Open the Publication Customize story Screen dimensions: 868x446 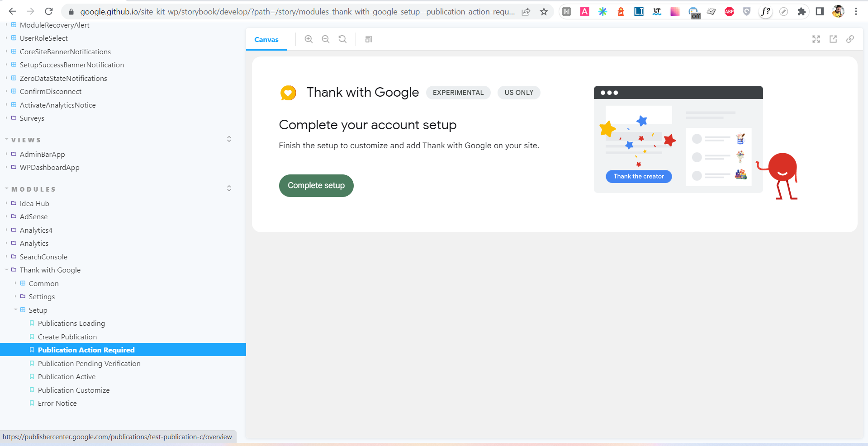pyautogui.click(x=74, y=390)
